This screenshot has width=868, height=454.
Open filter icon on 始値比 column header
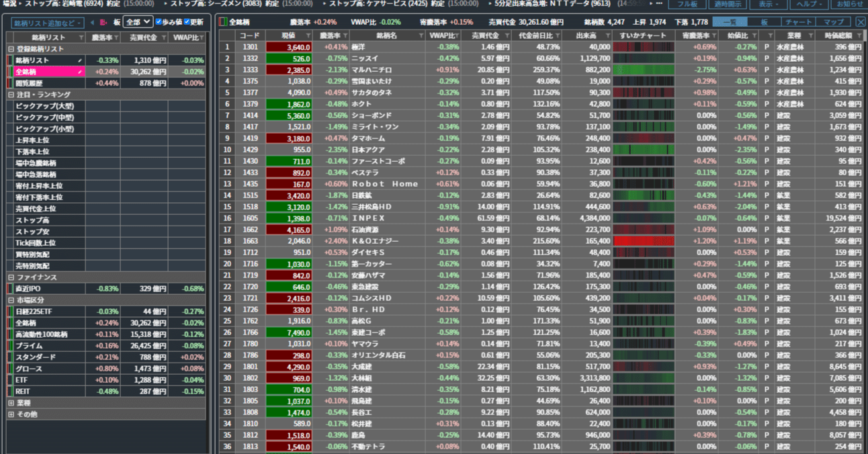(x=754, y=36)
